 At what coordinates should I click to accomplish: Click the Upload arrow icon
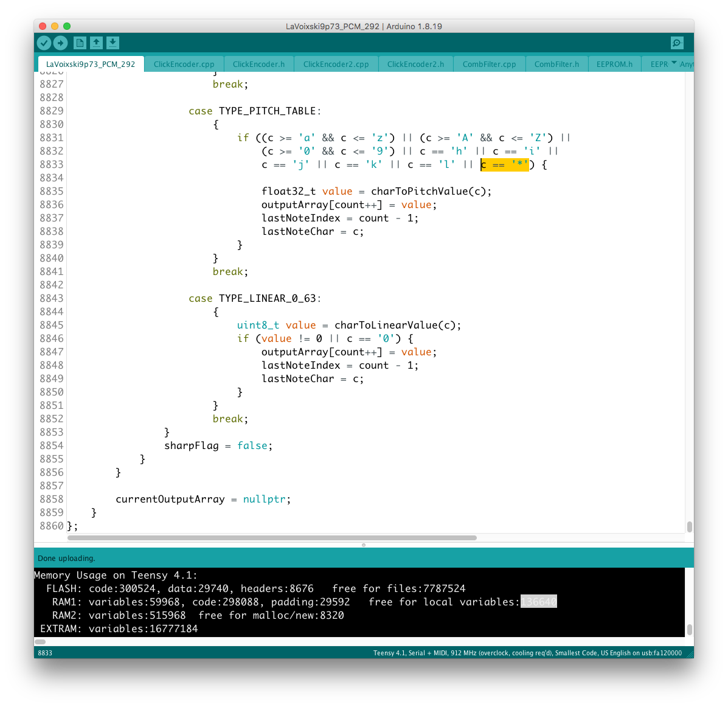[x=60, y=43]
